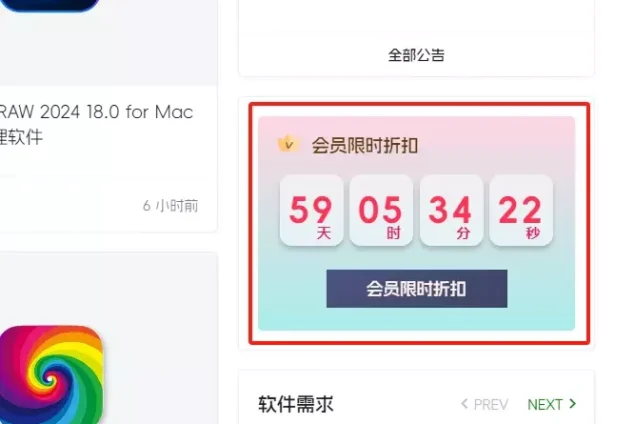Click the 会员限时折扣 dark button
The width and height of the screenshot is (635, 424).
[416, 288]
